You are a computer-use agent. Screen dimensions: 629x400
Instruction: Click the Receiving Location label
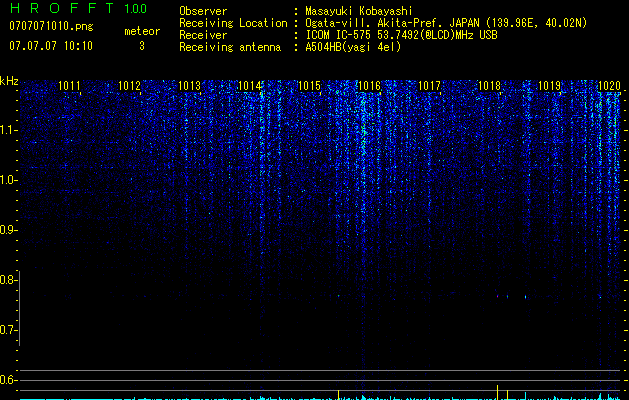(233, 23)
